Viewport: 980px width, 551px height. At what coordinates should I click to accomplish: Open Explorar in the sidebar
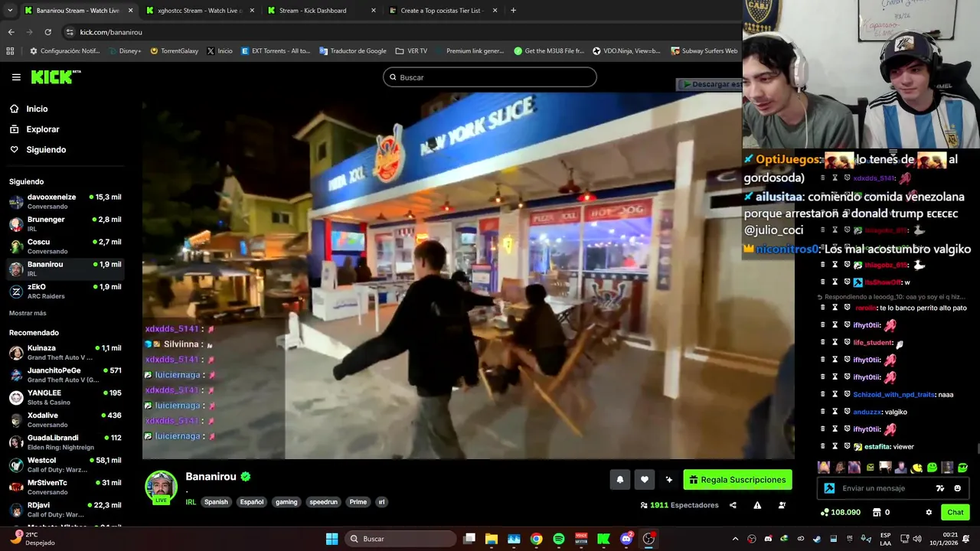(42, 129)
